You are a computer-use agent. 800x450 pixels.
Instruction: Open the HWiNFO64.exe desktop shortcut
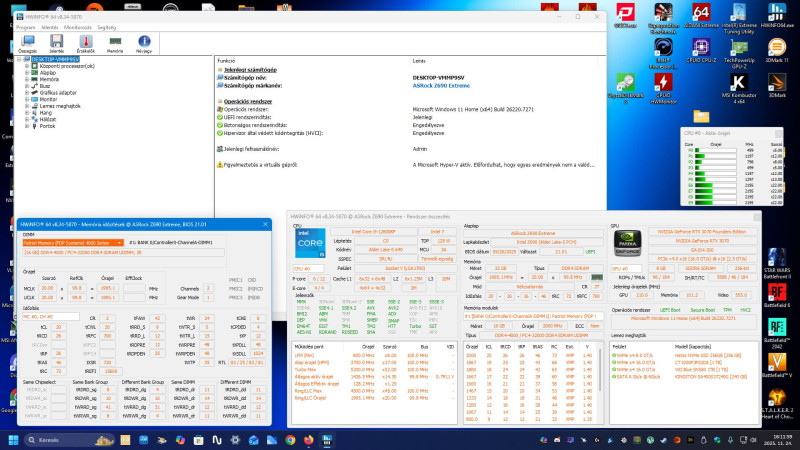pos(777,16)
